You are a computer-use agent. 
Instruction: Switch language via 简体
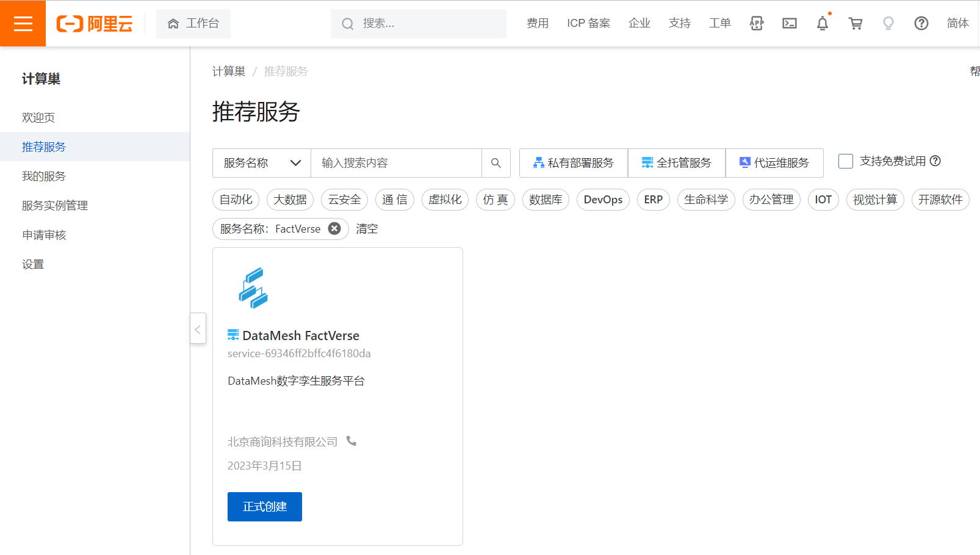[958, 23]
